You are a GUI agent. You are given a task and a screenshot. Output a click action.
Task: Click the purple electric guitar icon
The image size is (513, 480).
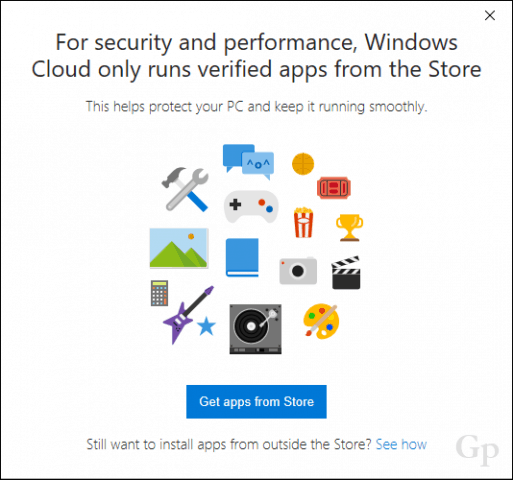tap(188, 315)
